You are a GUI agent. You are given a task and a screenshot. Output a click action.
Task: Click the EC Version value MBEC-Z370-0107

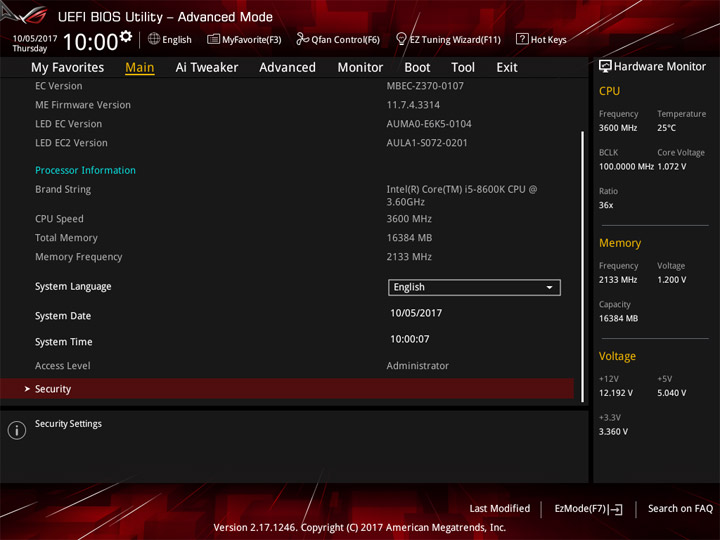pyautogui.click(x=425, y=86)
